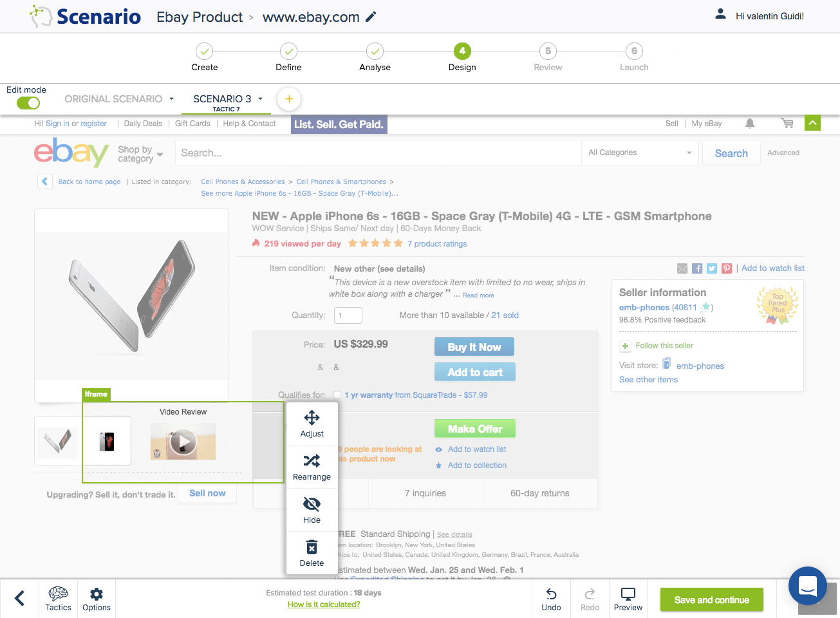The width and height of the screenshot is (840, 618).
Task: Select the first product thumbnail image
Action: pyautogui.click(x=58, y=442)
